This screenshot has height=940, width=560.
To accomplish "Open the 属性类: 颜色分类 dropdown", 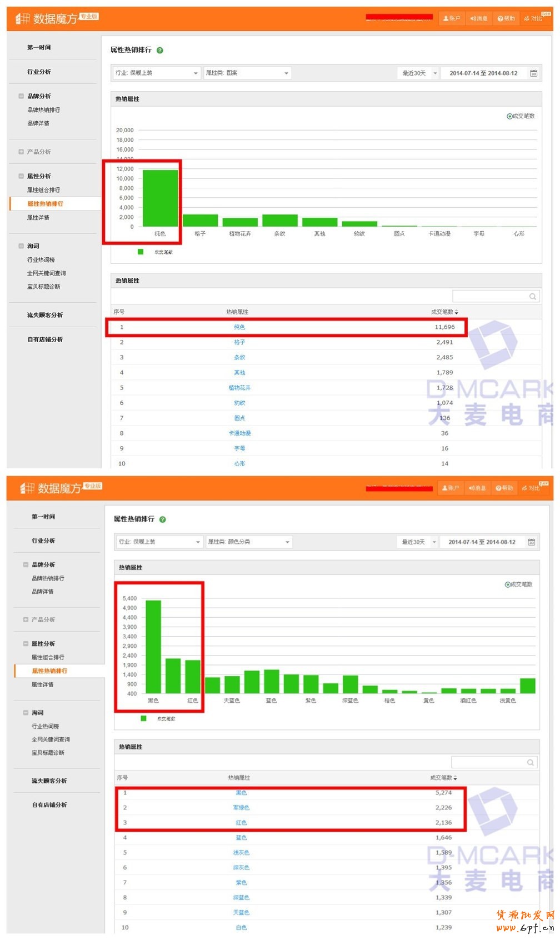I will 249,542.
